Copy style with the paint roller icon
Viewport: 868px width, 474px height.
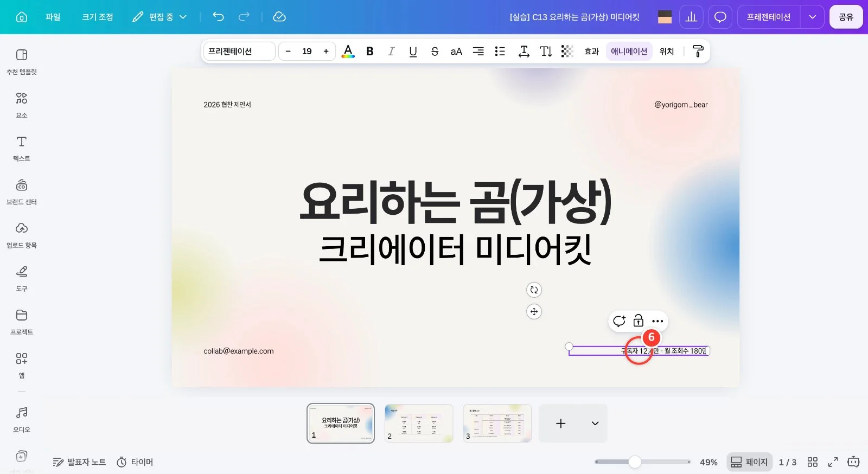(x=698, y=51)
